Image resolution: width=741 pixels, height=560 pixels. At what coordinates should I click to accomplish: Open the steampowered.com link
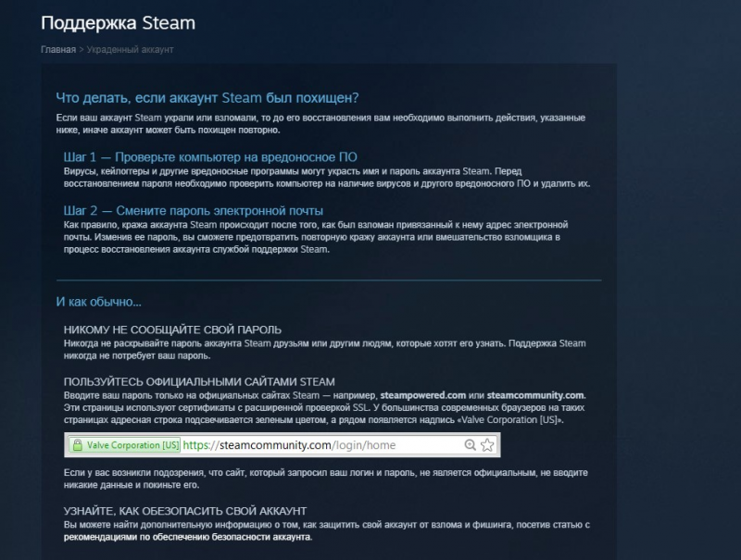pyautogui.click(x=423, y=395)
